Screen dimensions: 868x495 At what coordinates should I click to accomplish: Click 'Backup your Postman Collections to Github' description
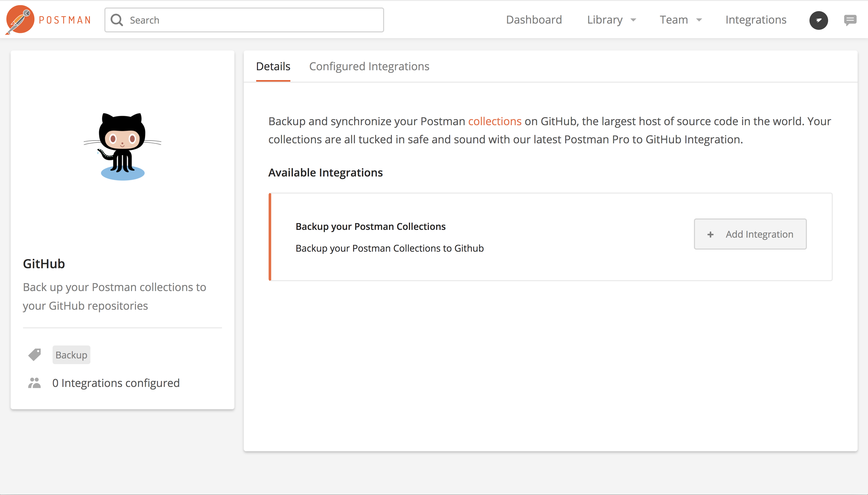coord(389,248)
